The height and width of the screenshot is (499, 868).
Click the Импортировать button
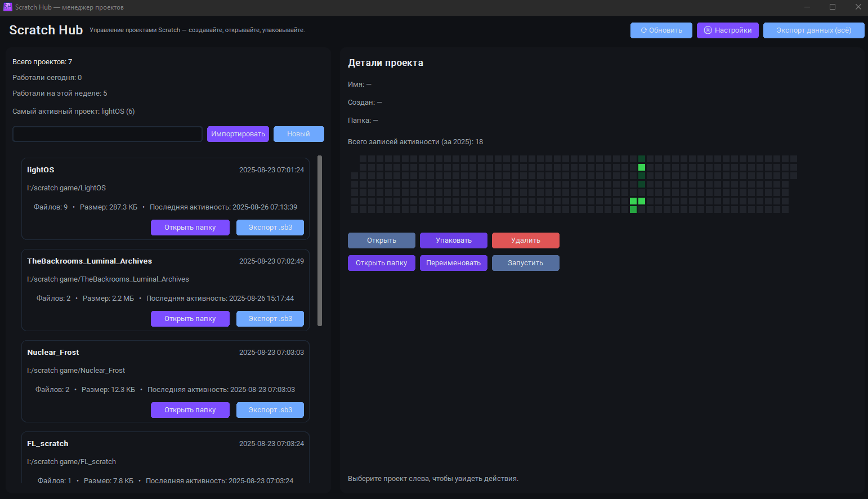tap(238, 134)
